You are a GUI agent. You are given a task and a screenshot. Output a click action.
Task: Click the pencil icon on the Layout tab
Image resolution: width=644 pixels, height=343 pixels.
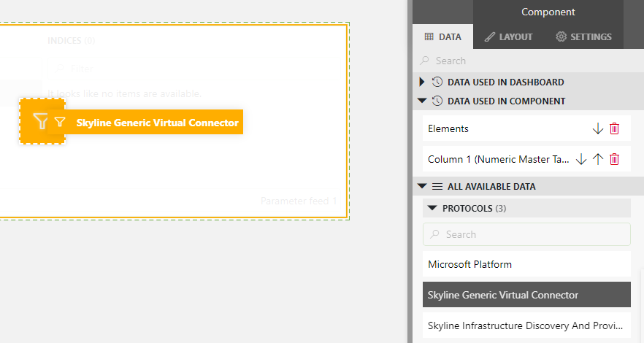(489, 37)
